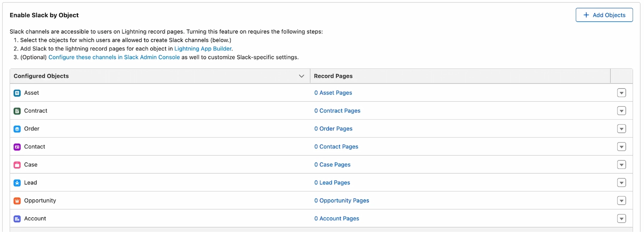
Task: Select the Contract object name
Action: pyautogui.click(x=36, y=111)
